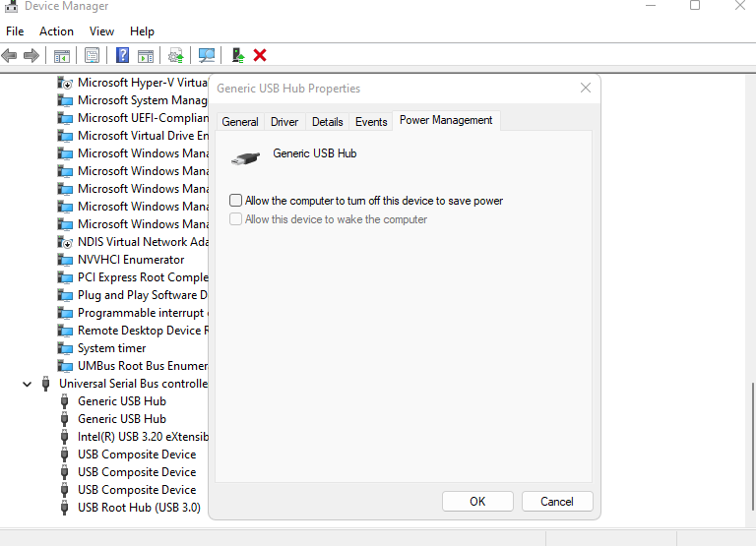756x546 pixels.
Task: Select the second Generic USB Hub tree entry
Action: point(122,419)
